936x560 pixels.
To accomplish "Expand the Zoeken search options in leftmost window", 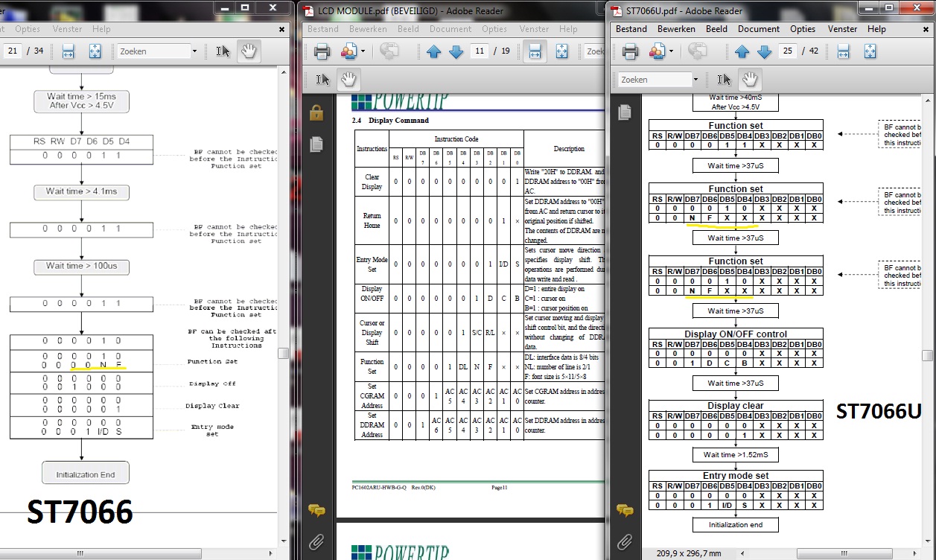I will 195,51.
